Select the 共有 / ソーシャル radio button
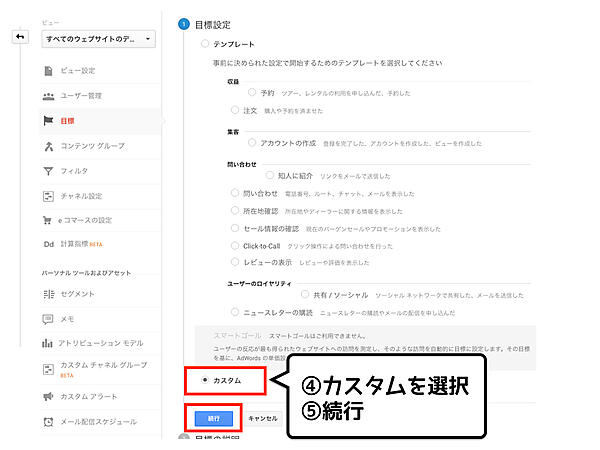Screen dimensions: 600x450 coord(305,294)
